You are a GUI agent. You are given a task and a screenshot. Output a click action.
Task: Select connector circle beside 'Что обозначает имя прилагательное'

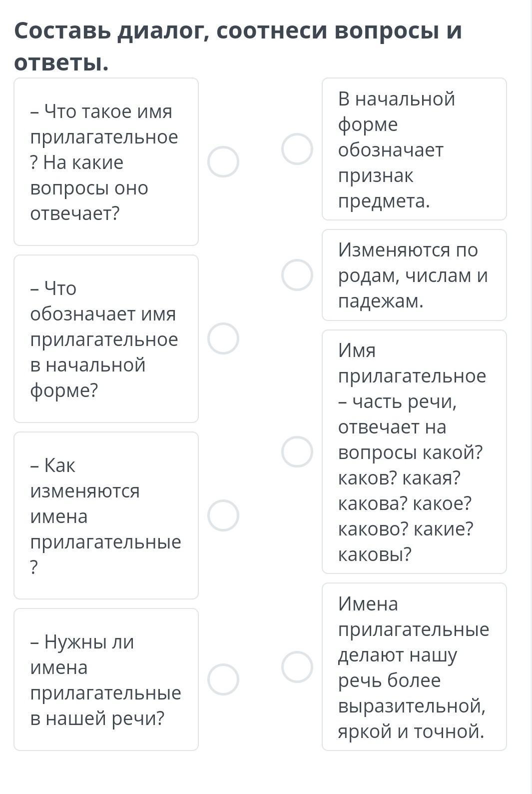223,338
